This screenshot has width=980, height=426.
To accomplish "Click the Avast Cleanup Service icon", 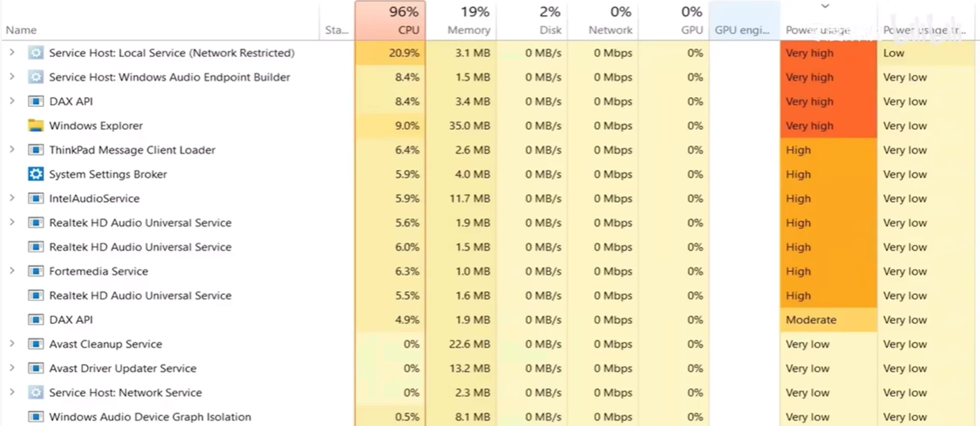I will coord(35,344).
